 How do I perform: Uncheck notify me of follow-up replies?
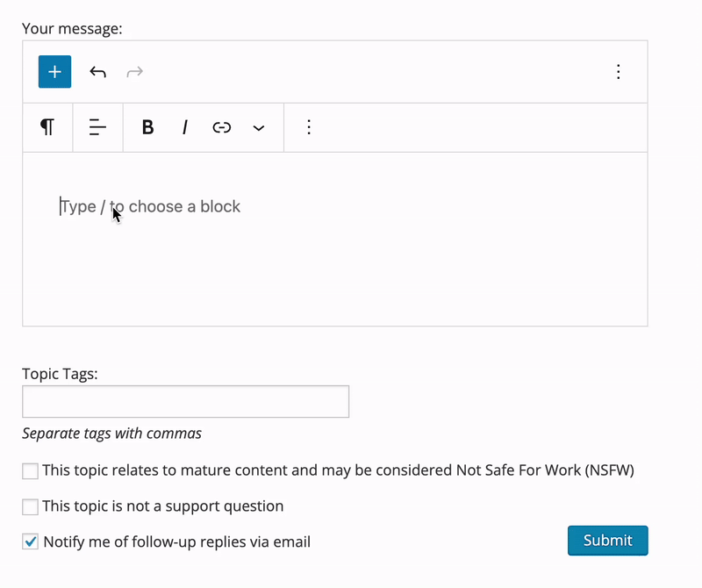29,541
